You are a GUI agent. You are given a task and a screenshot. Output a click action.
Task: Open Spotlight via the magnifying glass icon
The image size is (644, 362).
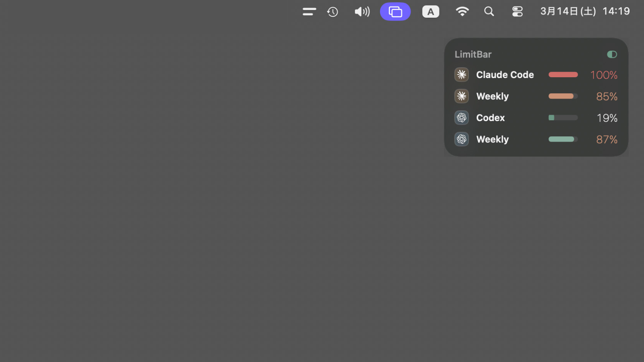click(489, 11)
